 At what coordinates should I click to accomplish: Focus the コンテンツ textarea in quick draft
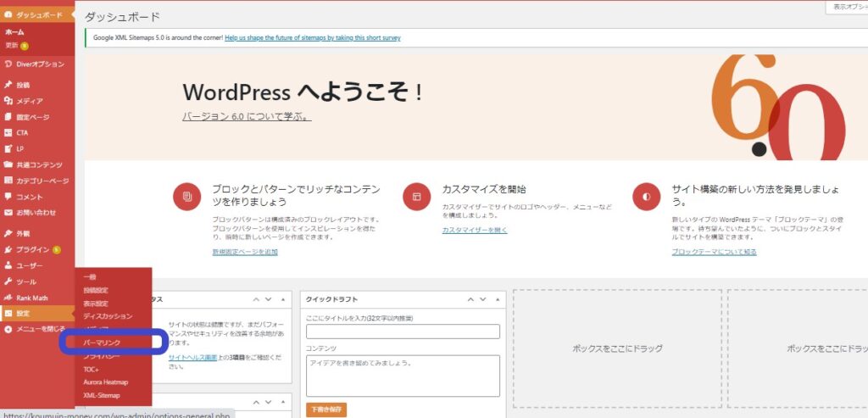click(x=403, y=376)
